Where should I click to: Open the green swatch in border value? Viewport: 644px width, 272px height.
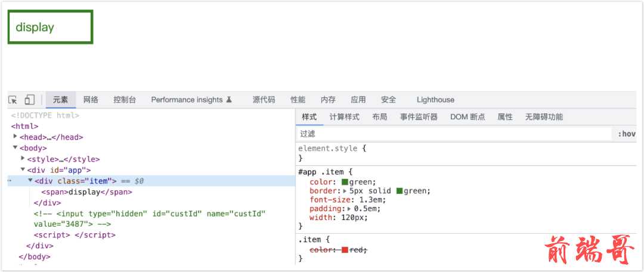[399, 191]
